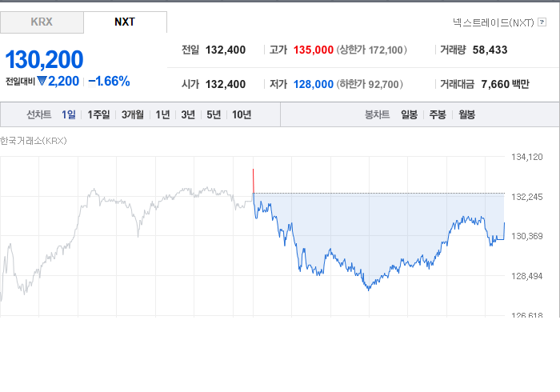Click the change amount 2,200
560x392 pixels.
click(x=63, y=82)
